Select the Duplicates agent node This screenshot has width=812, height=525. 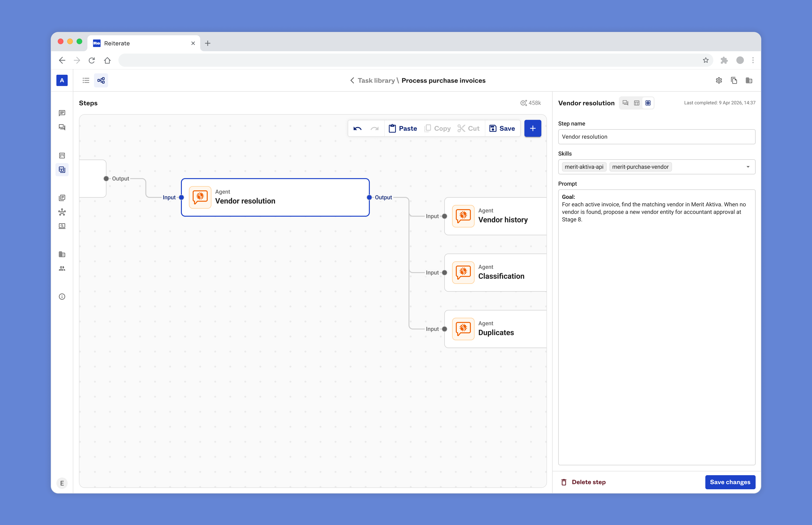pos(496,329)
